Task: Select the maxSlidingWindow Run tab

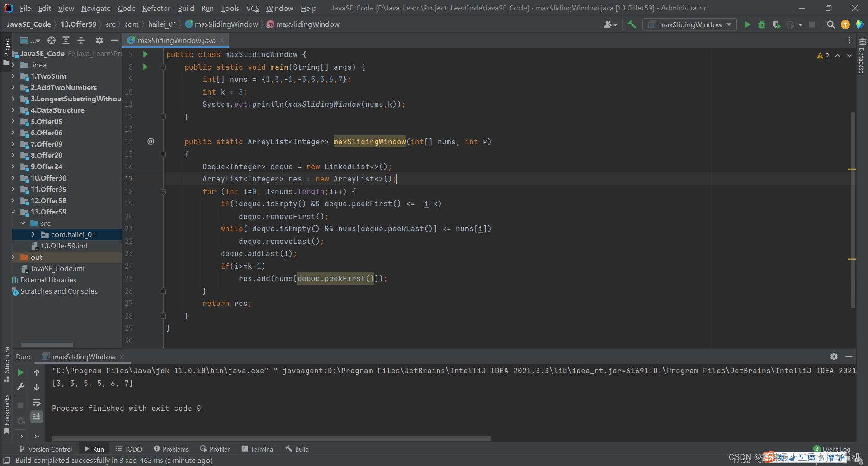Action: 84,357
